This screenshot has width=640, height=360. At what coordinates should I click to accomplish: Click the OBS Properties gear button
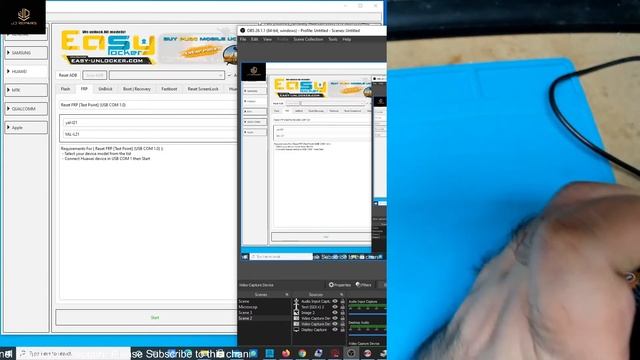pos(340,285)
